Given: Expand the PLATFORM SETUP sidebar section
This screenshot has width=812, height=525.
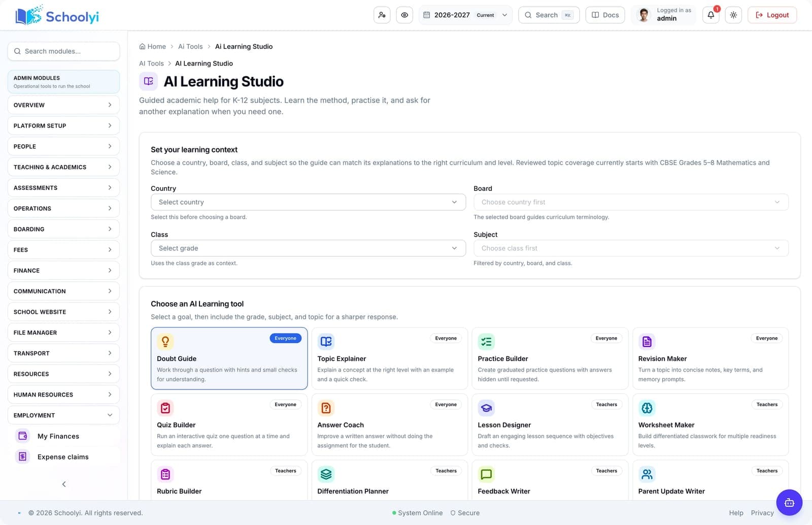Looking at the screenshot, I should tap(63, 125).
